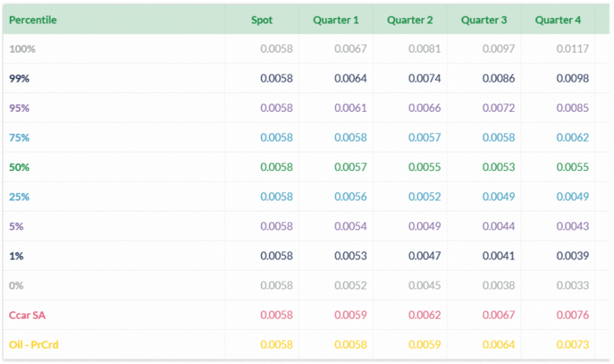
Task: Select the Spot column header
Action: click(x=262, y=20)
